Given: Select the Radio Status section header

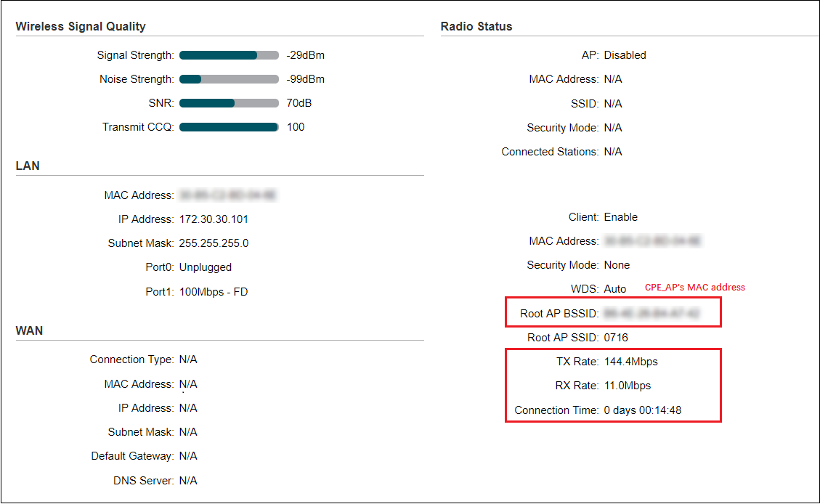Looking at the screenshot, I should pyautogui.click(x=476, y=26).
